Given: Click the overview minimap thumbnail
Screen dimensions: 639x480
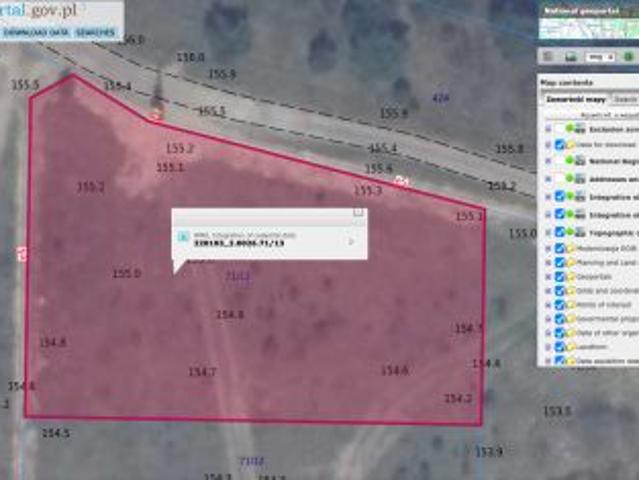Looking at the screenshot, I should [x=589, y=25].
